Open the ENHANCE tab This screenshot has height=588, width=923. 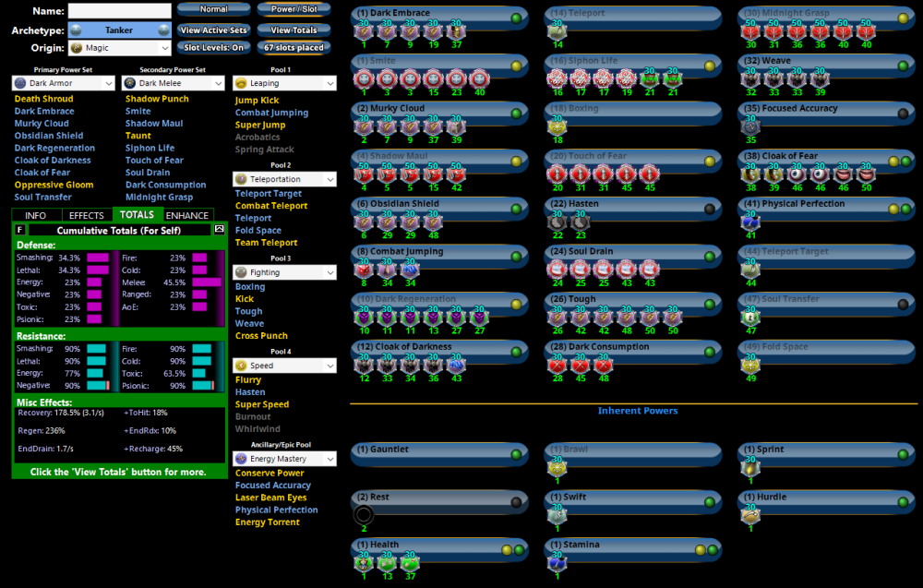pyautogui.click(x=186, y=215)
